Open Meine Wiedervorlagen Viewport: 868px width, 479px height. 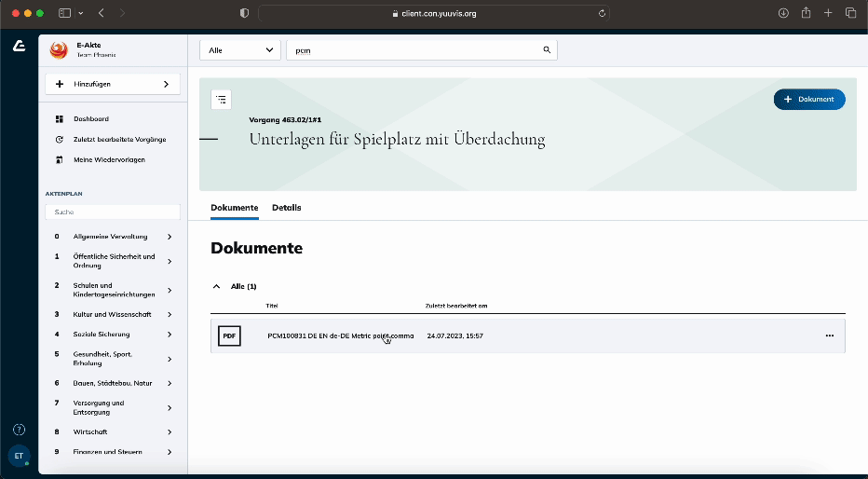tap(109, 160)
